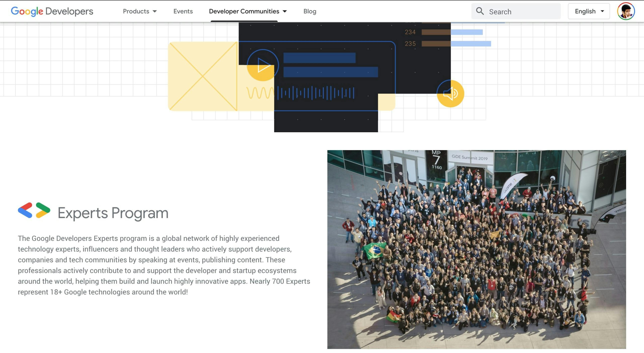Screen dimensions: 644x353
Task: Click the search magnifier icon
Action: pyautogui.click(x=480, y=11)
